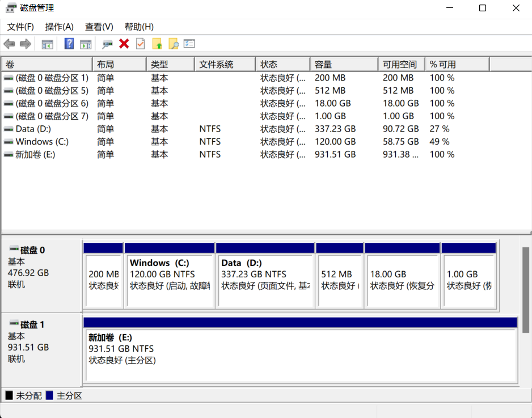This screenshot has width=532, height=418.
Task: Open help via the blue question mark icon
Action: pyautogui.click(x=69, y=44)
